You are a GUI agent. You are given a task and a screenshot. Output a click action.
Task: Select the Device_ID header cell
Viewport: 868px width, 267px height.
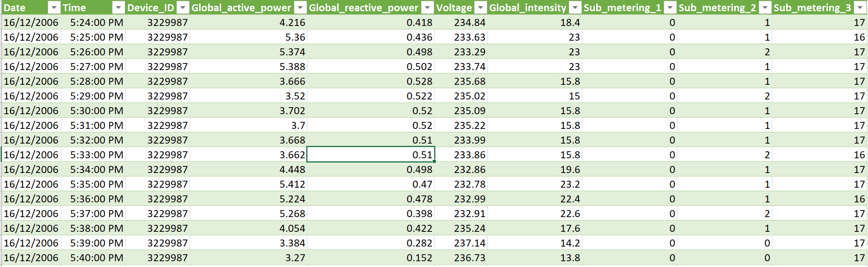coord(157,8)
